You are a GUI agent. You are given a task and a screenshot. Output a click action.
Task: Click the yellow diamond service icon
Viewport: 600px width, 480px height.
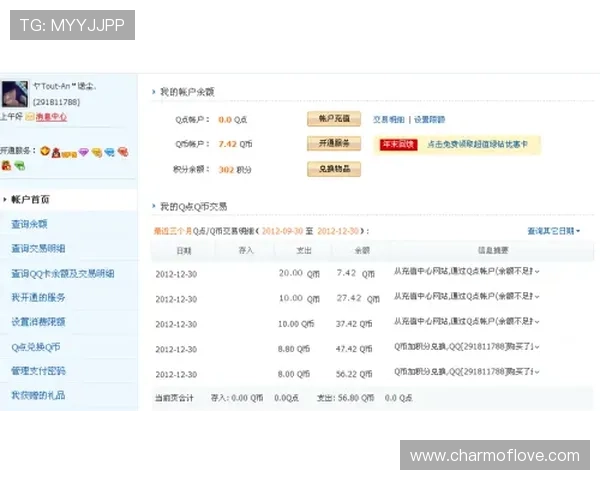(97, 152)
